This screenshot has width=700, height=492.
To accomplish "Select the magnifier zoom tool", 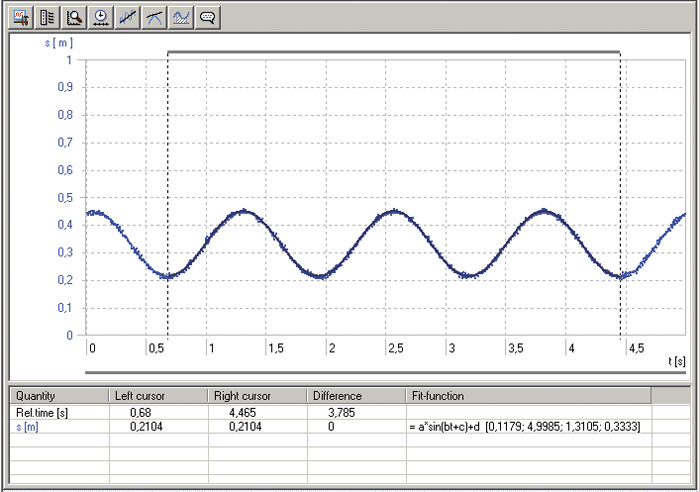I will click(73, 17).
